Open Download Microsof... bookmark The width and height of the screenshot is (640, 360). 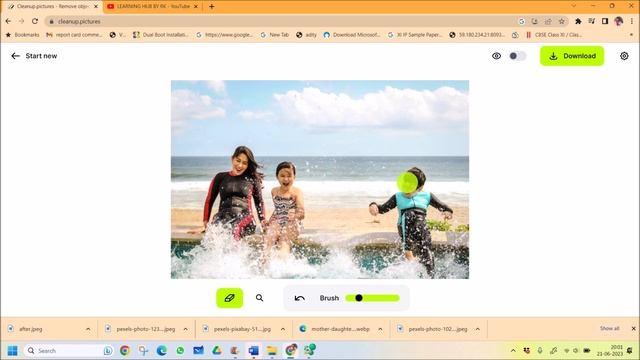351,35
